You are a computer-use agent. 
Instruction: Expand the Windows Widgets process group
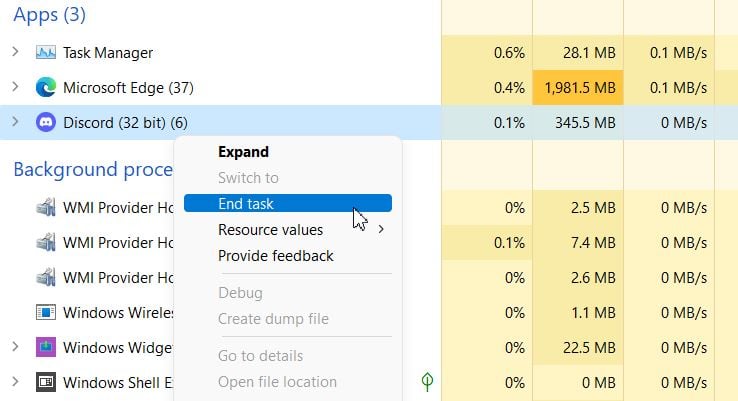click(x=16, y=347)
